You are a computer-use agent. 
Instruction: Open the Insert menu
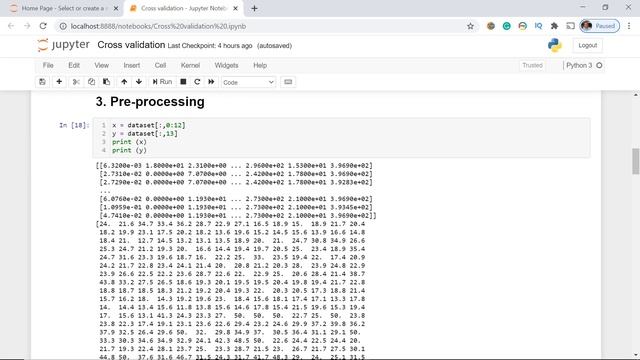point(131,65)
